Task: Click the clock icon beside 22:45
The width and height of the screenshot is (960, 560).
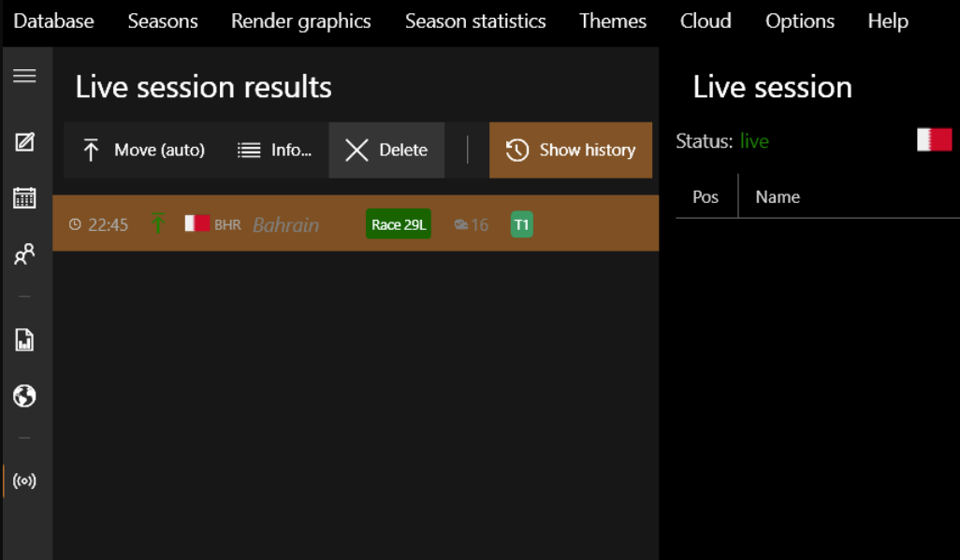Action: pyautogui.click(x=75, y=224)
